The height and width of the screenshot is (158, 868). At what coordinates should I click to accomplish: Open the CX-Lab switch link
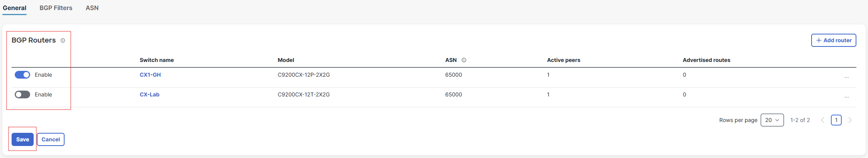149,94
